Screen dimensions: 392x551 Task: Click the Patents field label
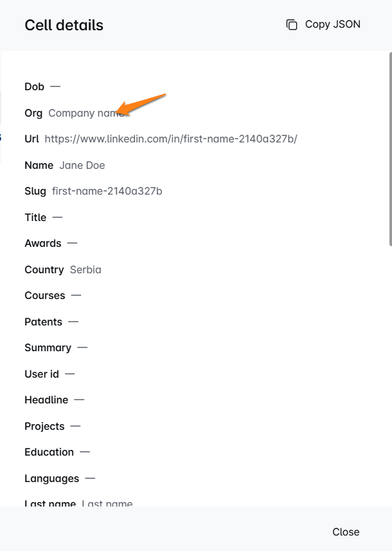pos(43,322)
